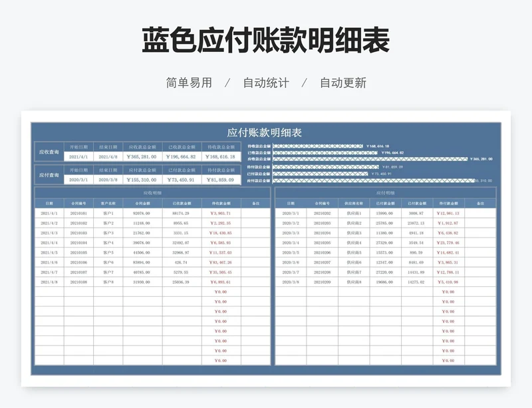
Task: Select the 客户8 cell
Action: click(108, 282)
